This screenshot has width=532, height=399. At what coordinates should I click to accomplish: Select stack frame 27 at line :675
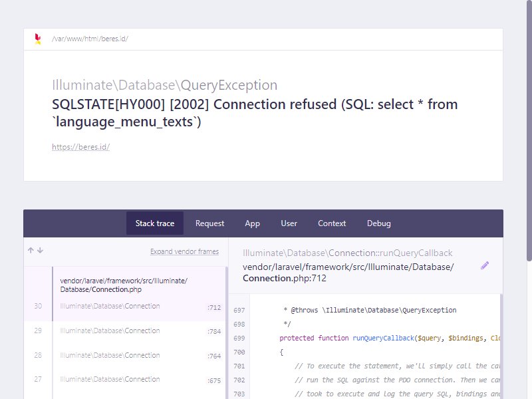[124, 380]
